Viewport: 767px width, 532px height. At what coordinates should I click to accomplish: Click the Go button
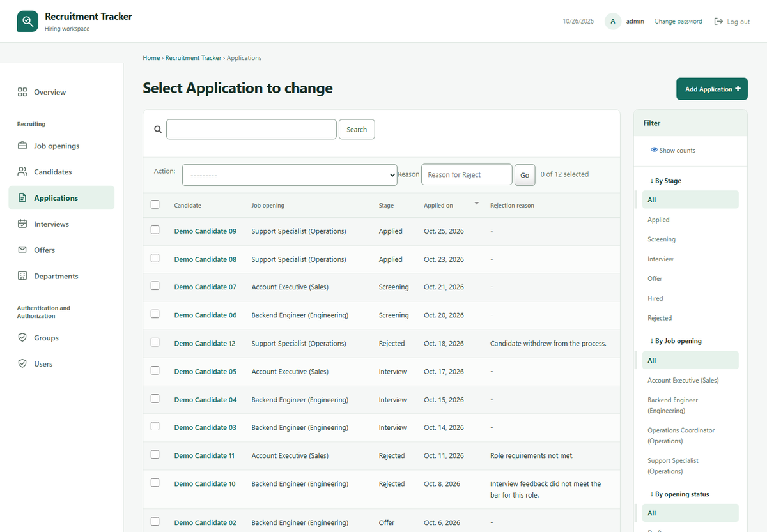[525, 175]
